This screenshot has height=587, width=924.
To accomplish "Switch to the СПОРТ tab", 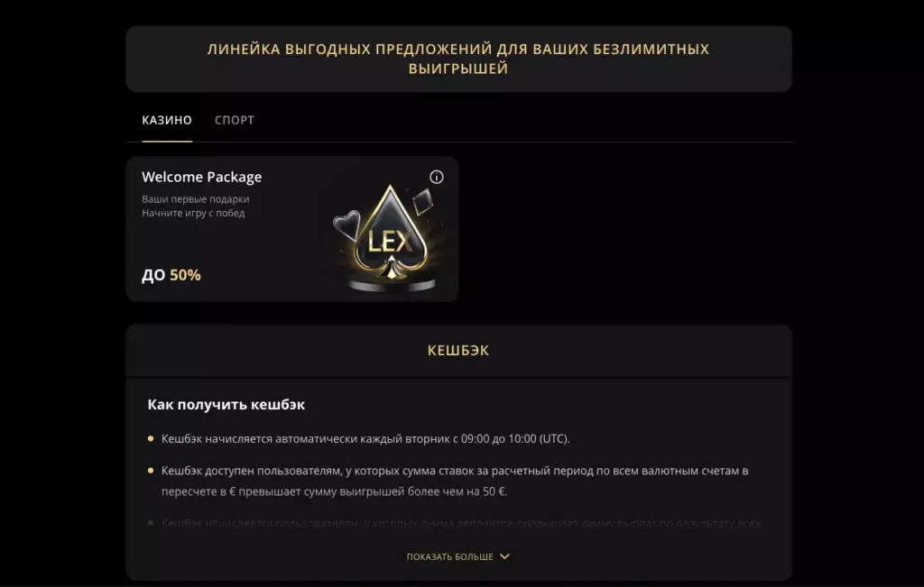I will coord(235,119).
